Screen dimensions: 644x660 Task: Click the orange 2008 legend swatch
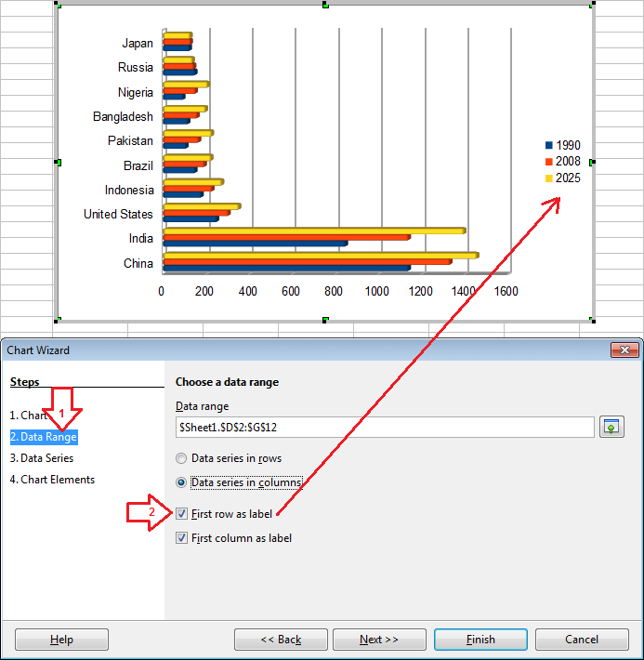[x=548, y=162]
